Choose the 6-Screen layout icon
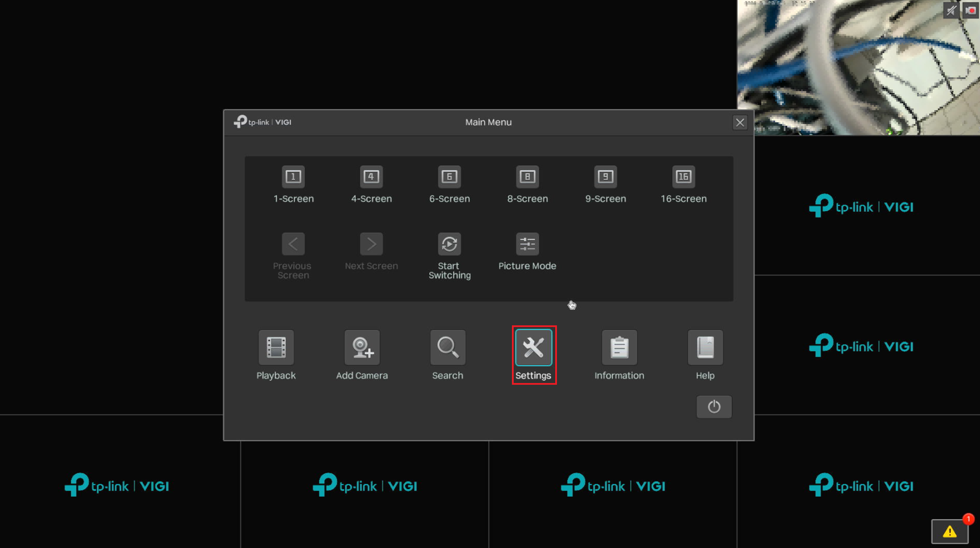Image resolution: width=980 pixels, height=548 pixels. tap(449, 177)
